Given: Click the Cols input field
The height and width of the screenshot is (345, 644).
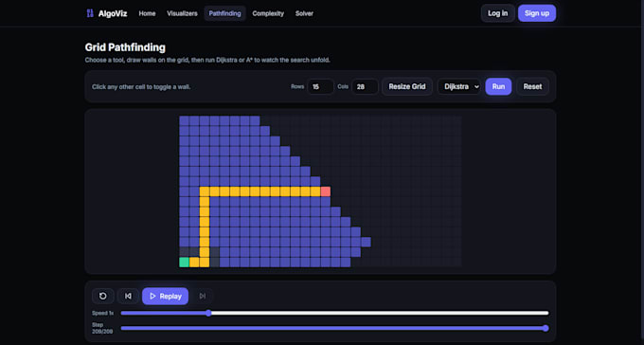Looking at the screenshot, I should tap(365, 87).
